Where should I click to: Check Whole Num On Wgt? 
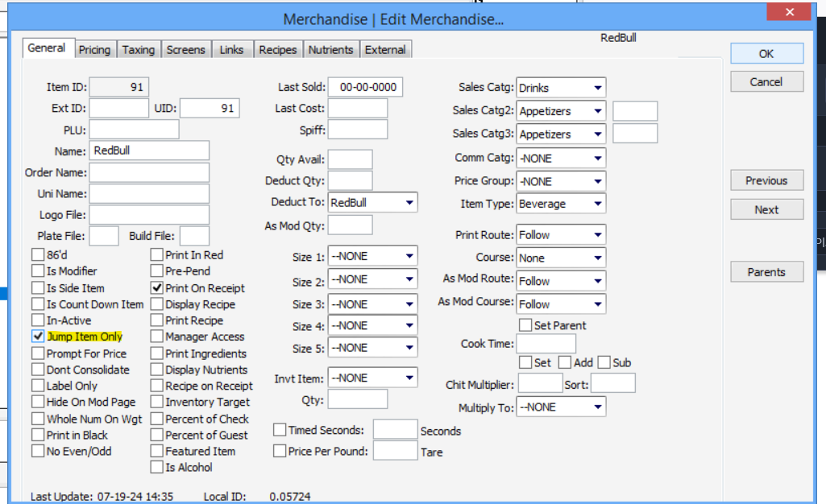pyautogui.click(x=38, y=419)
